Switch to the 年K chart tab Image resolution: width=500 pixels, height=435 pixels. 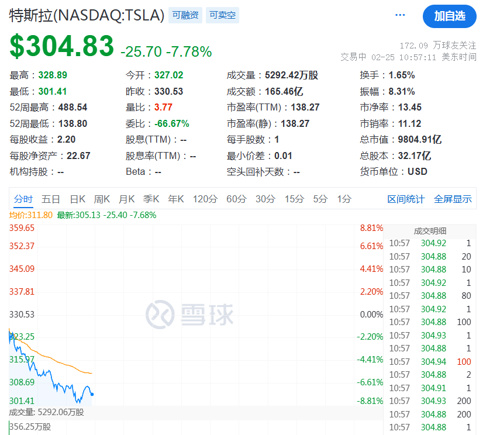pos(176,199)
